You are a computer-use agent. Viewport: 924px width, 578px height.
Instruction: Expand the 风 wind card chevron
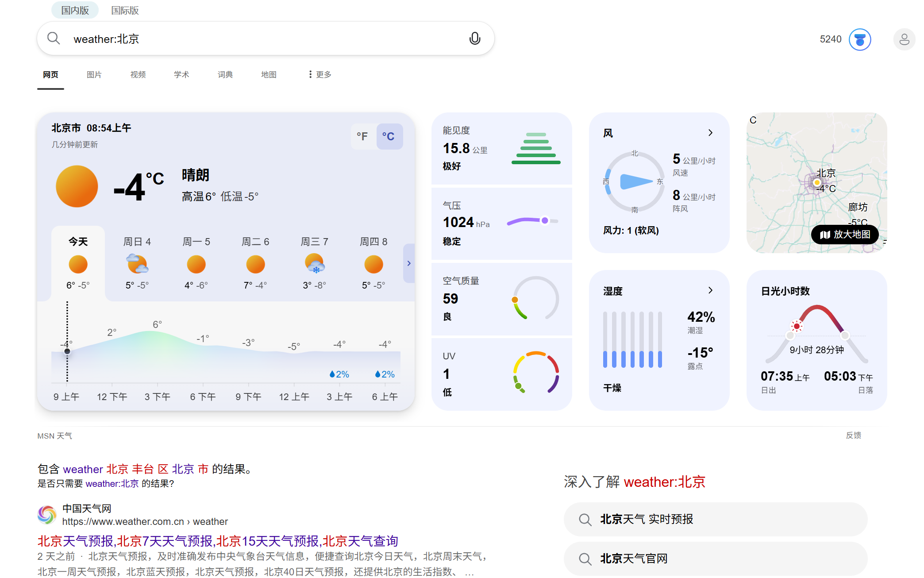coord(710,133)
